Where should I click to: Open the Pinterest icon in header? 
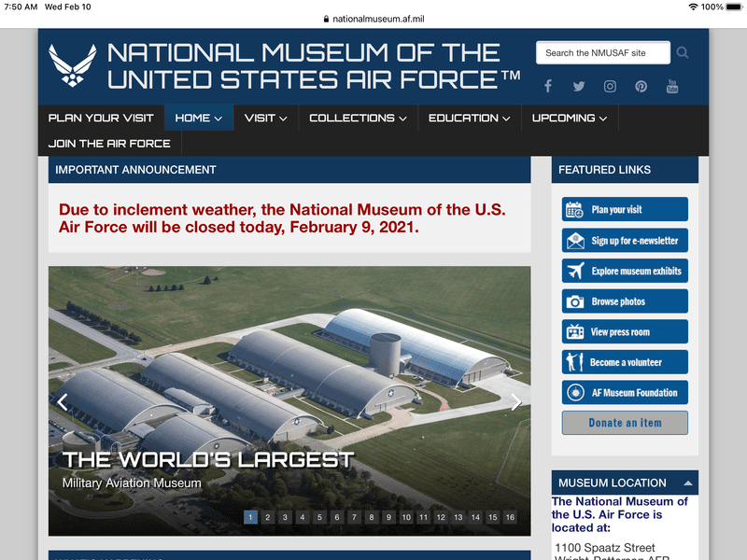[x=641, y=86]
